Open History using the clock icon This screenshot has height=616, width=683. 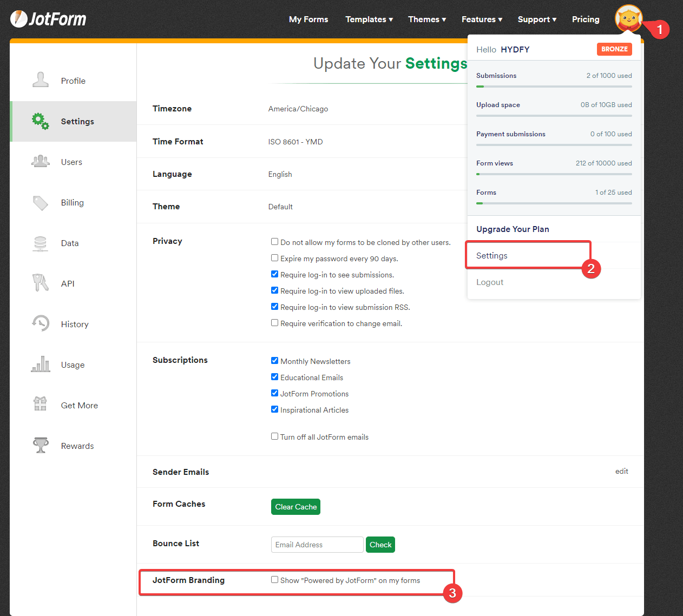click(x=41, y=323)
